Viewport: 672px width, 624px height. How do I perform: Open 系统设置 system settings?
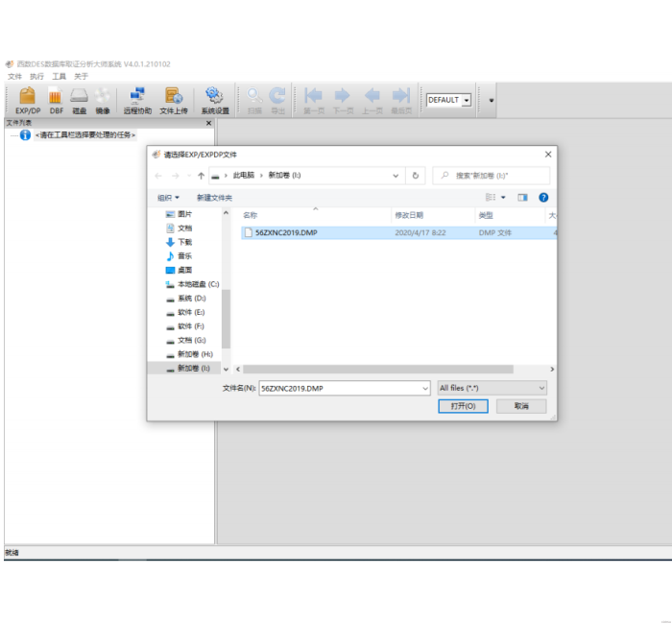tap(215, 101)
